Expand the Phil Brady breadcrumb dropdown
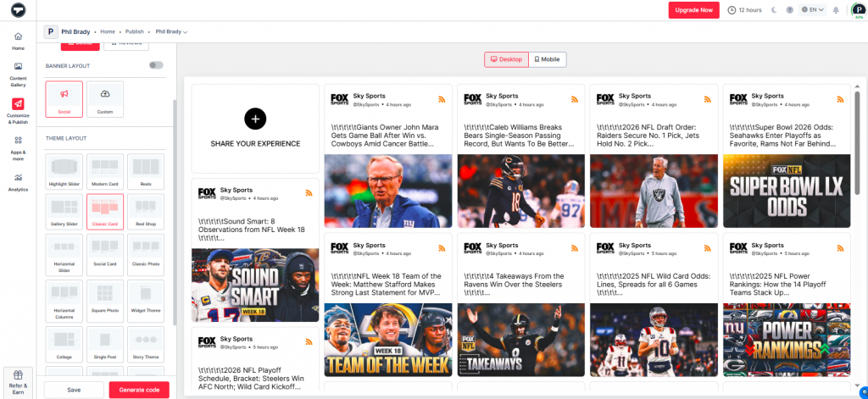This screenshot has height=399, width=868. [x=171, y=32]
